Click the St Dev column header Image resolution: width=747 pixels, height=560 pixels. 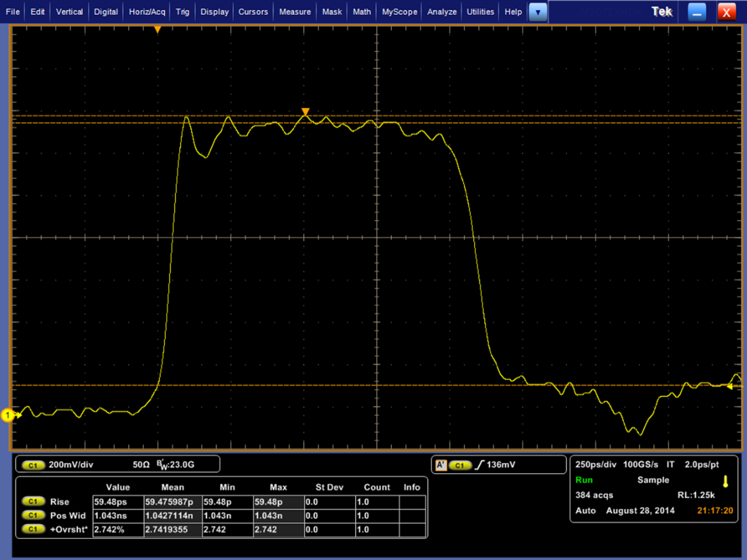coord(329,487)
